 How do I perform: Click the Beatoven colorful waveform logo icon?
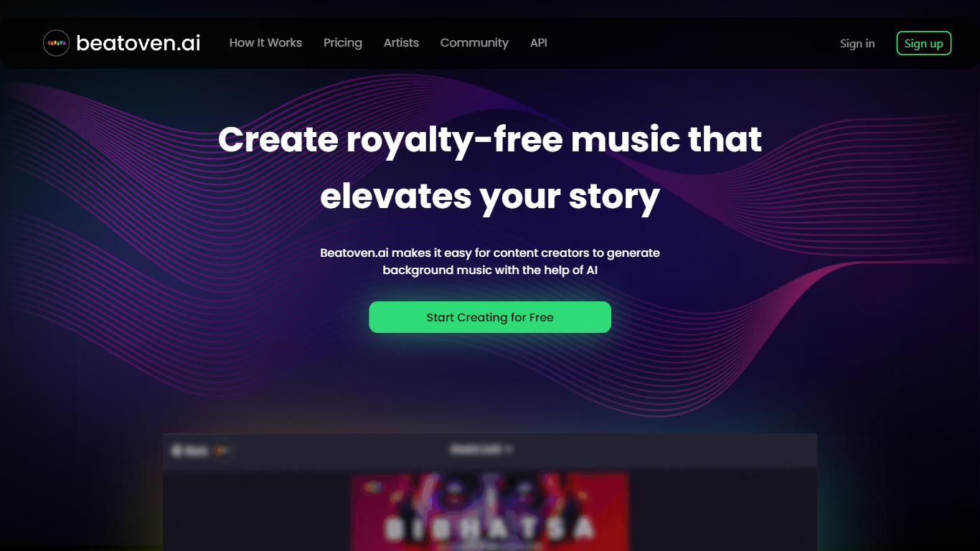pos(56,43)
